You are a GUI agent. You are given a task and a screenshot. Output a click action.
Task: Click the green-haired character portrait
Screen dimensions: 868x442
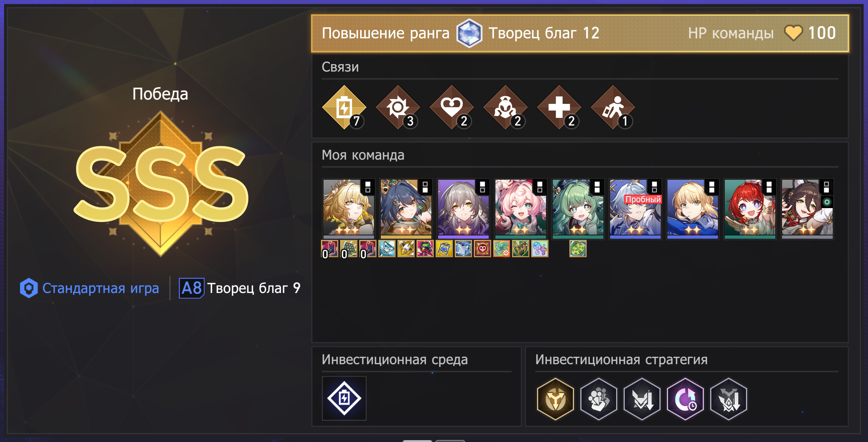tap(578, 209)
